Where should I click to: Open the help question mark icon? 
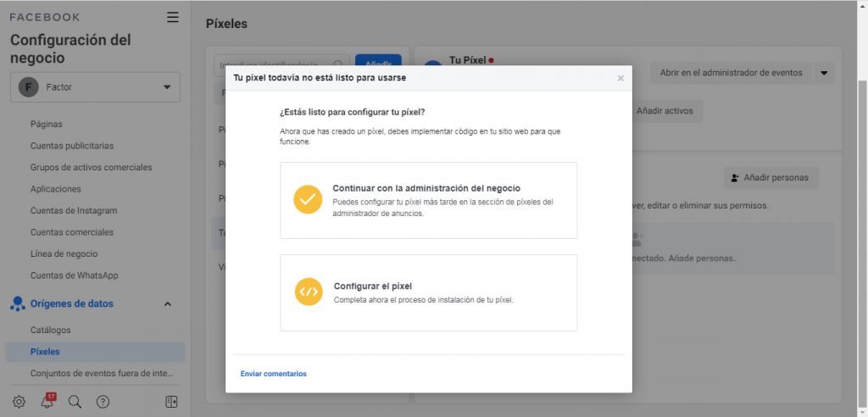pos(103,402)
